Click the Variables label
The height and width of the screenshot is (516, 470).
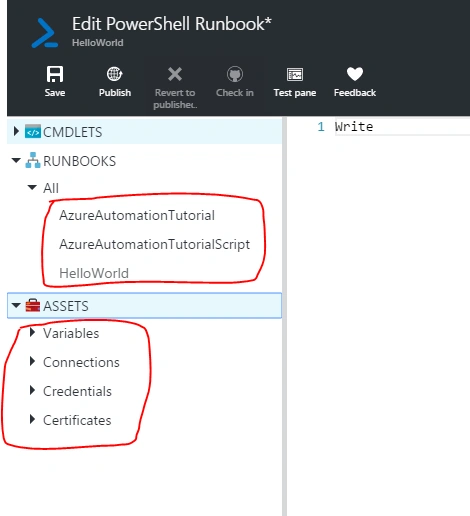point(71,333)
